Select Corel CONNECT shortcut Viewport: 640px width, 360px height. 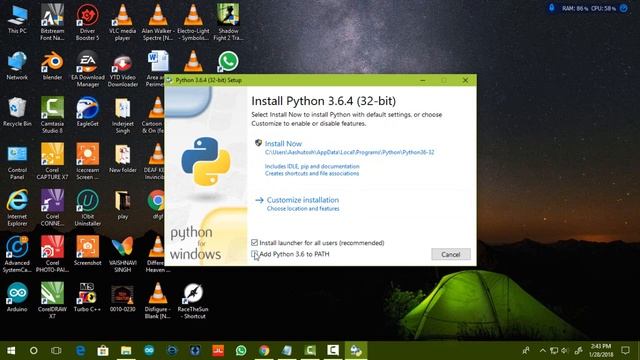[x=52, y=208]
